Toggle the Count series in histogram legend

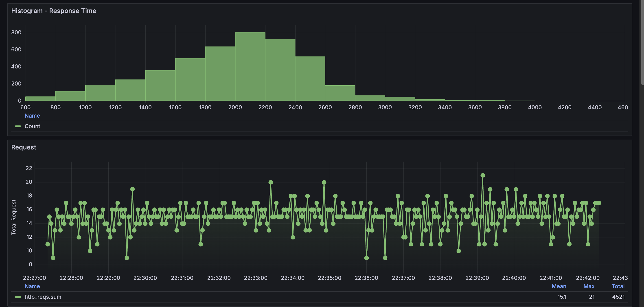click(x=32, y=126)
